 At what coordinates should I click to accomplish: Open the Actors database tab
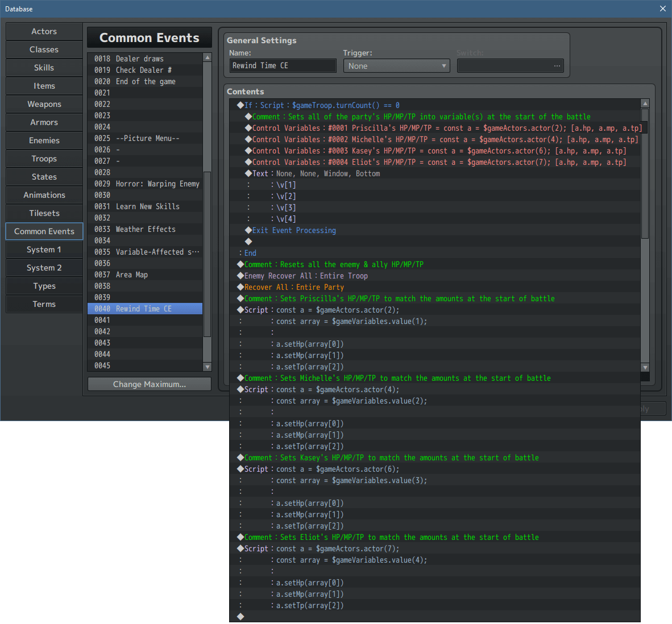[x=44, y=31]
